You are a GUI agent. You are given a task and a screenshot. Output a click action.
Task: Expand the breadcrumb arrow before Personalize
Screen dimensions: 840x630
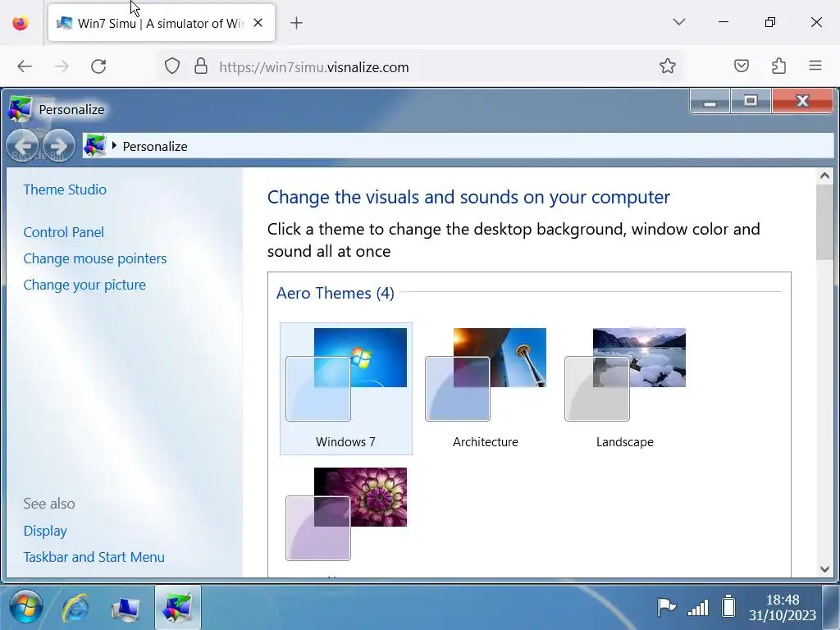coord(114,146)
